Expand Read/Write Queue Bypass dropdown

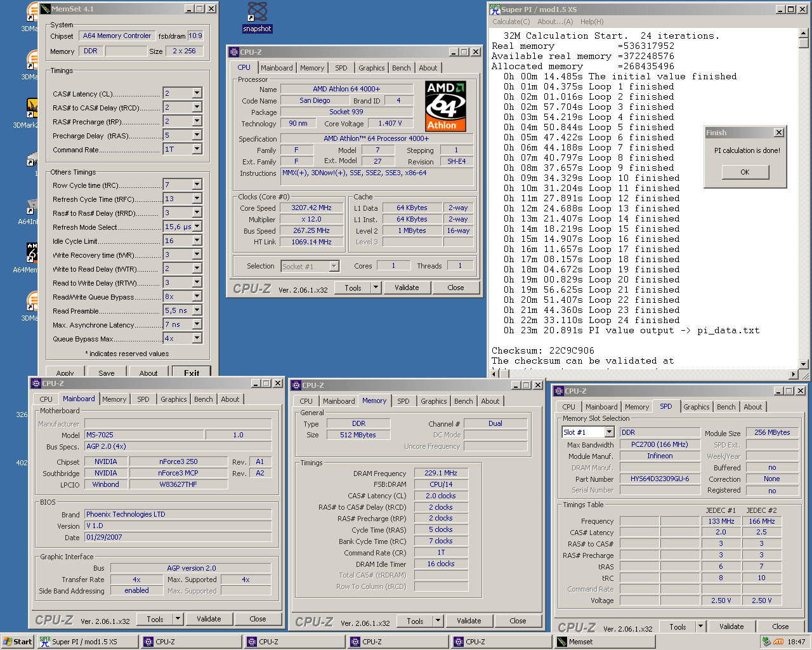pos(197,296)
